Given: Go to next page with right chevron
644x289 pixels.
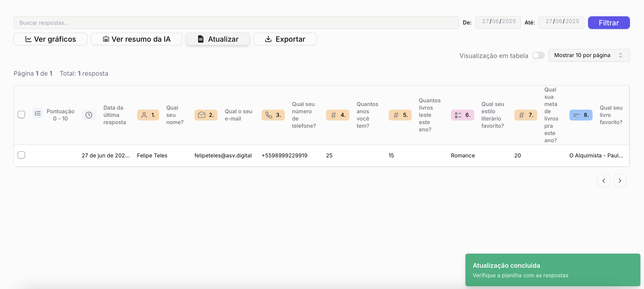Looking at the screenshot, I should 620,181.
